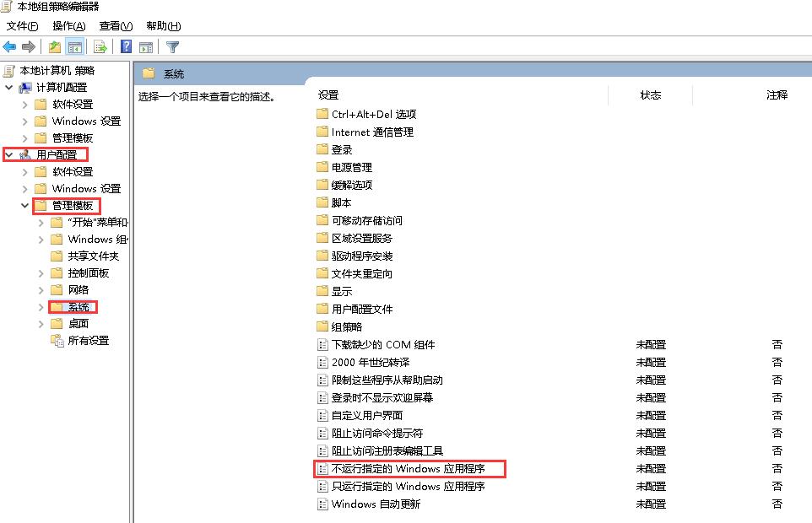812x523 pixels.
Task: Expand 软件设置 under 计算机配置
Action: tap(24, 105)
